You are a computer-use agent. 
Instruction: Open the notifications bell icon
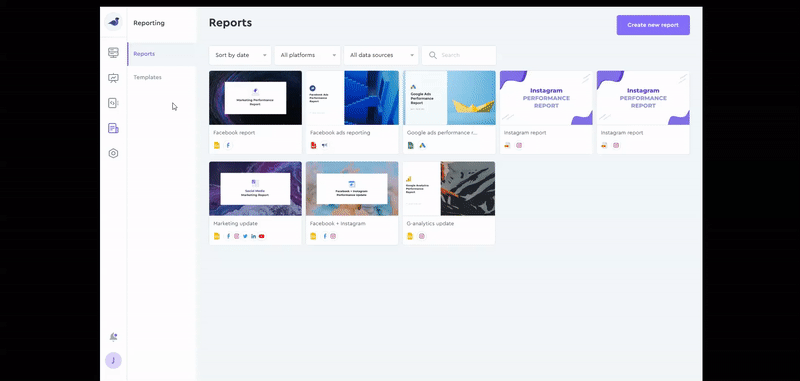tap(113, 337)
